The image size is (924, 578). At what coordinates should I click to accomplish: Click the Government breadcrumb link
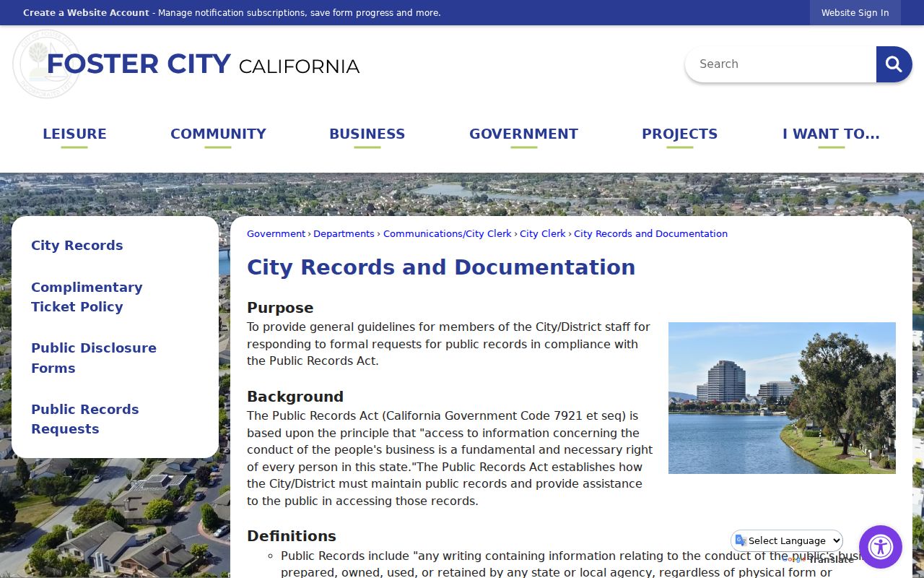pos(276,234)
